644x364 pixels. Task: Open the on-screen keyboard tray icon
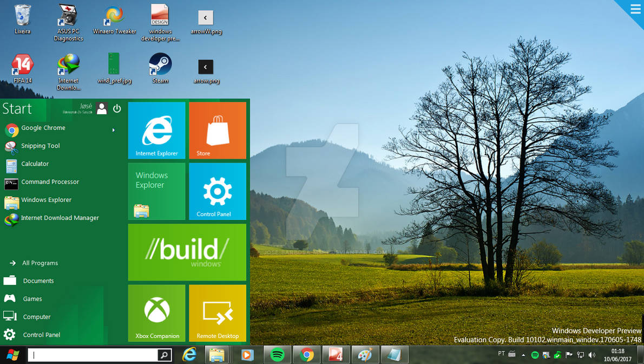(x=512, y=353)
